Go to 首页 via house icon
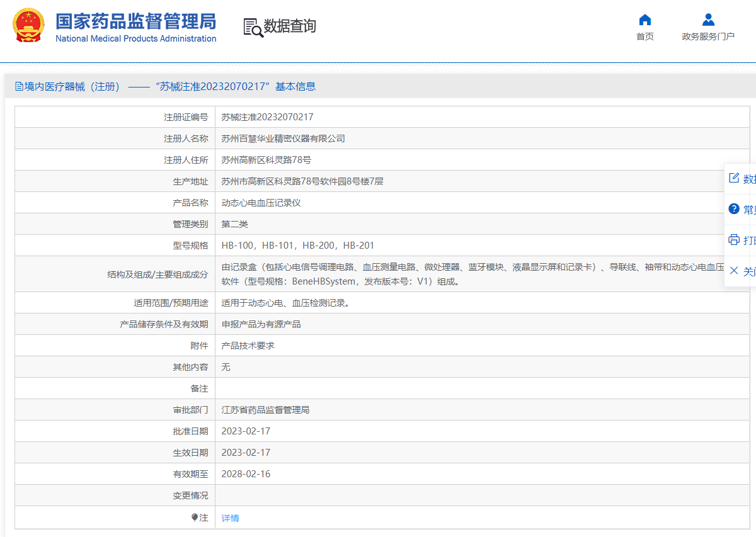756x537 pixels. [644, 20]
